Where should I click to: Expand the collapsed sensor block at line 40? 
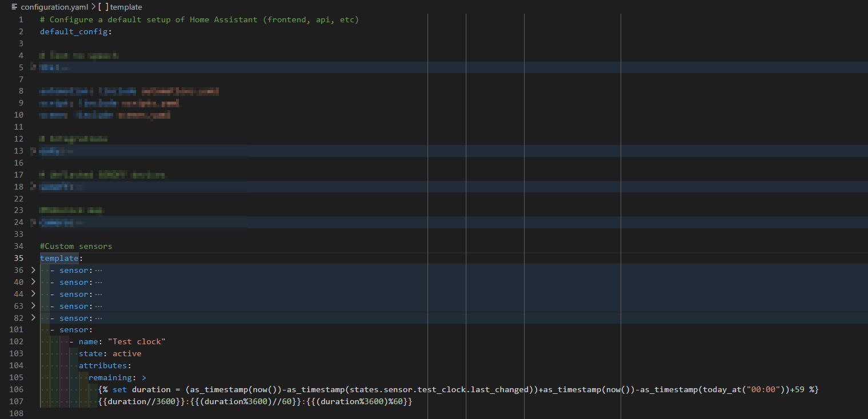(33, 282)
